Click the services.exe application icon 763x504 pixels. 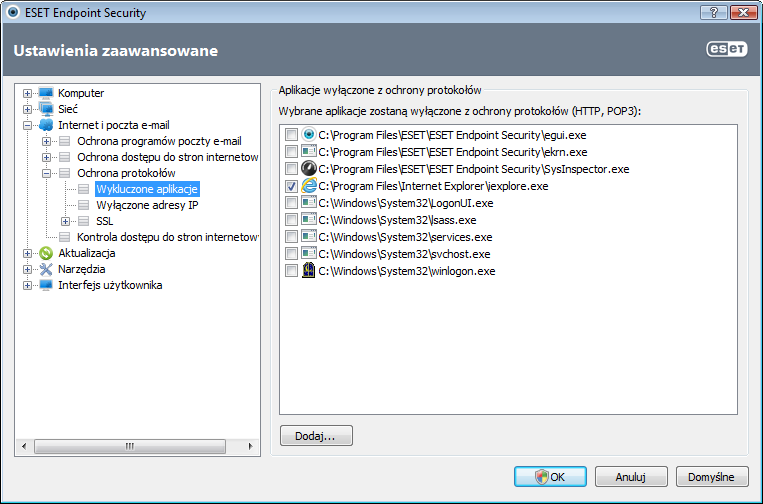pos(309,236)
